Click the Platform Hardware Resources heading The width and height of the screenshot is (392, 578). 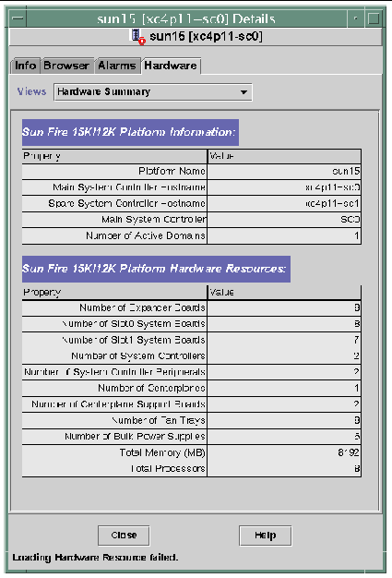[x=156, y=269]
